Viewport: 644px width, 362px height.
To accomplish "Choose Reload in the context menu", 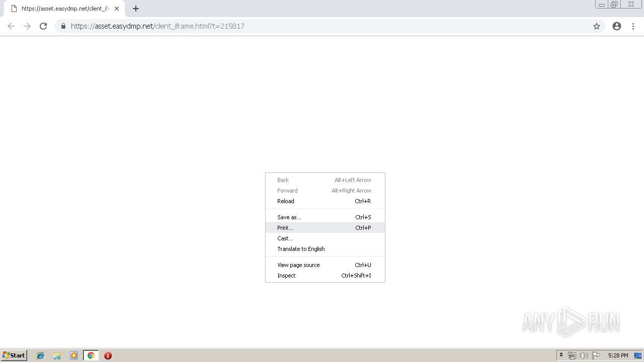I will (x=325, y=201).
